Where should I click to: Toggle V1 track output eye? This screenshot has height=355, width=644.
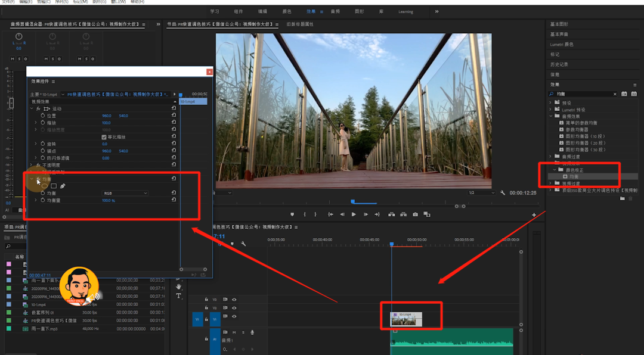click(x=234, y=316)
